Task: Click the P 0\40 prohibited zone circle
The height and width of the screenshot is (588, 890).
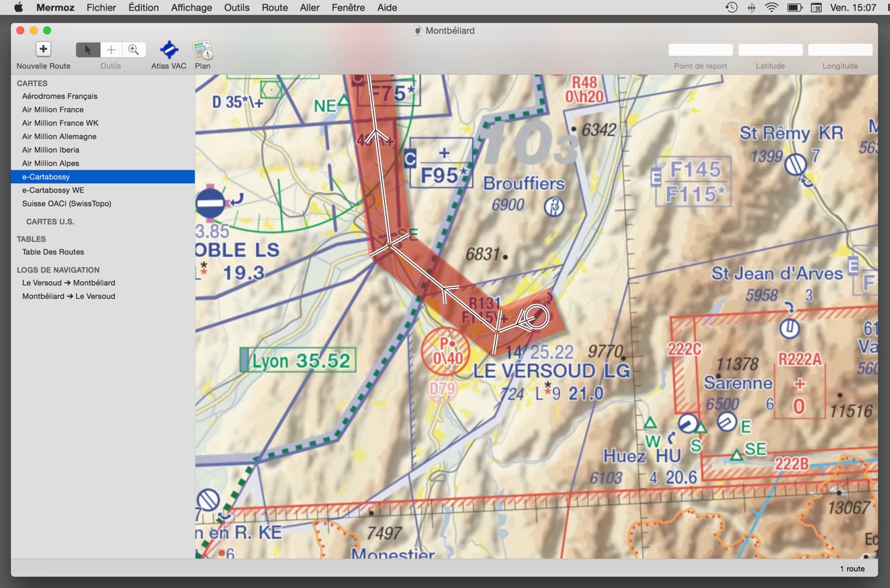Action: pos(446,351)
